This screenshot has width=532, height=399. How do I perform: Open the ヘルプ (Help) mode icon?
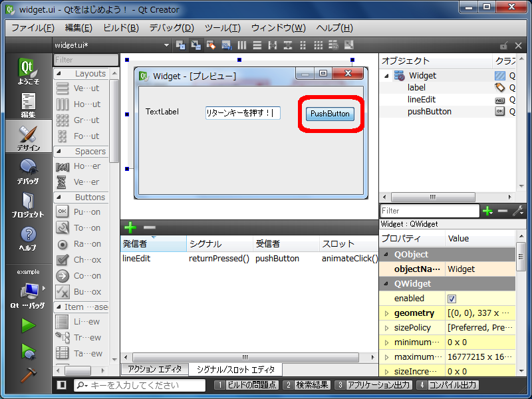point(28,237)
